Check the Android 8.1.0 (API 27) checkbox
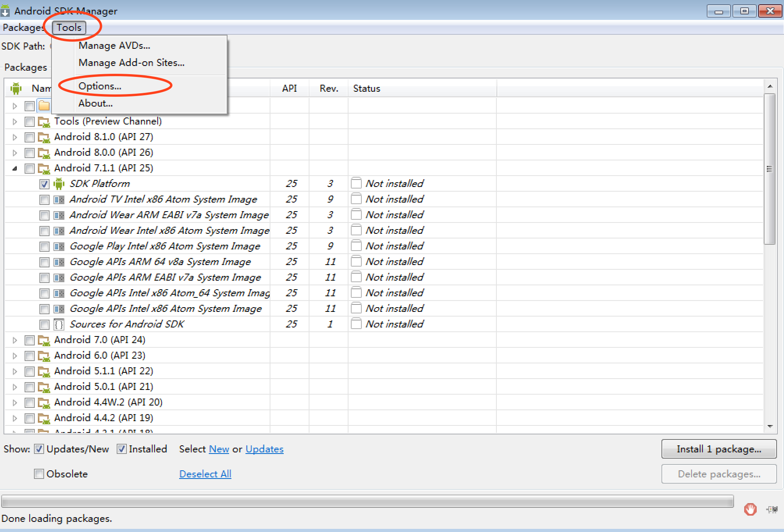 click(30, 137)
